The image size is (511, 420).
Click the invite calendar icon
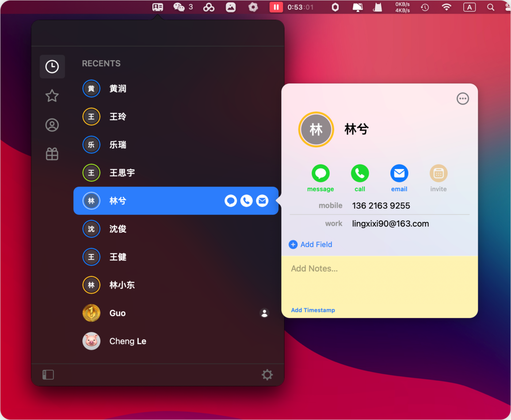pos(439,174)
